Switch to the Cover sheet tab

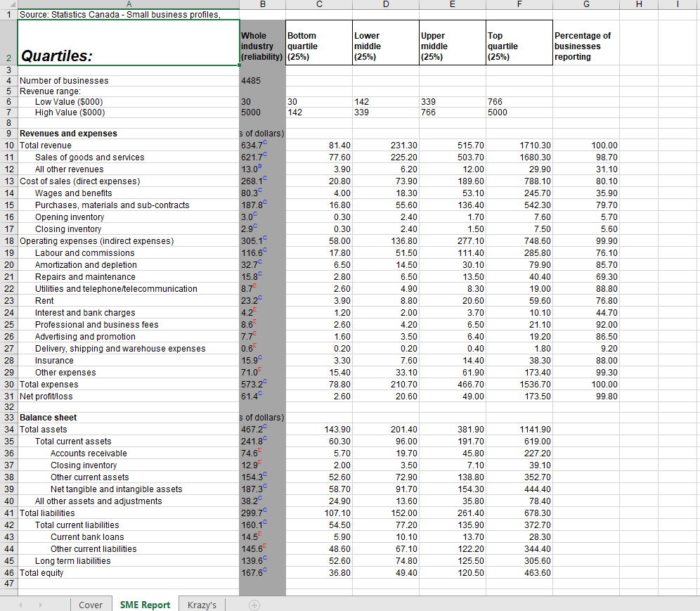point(91,604)
